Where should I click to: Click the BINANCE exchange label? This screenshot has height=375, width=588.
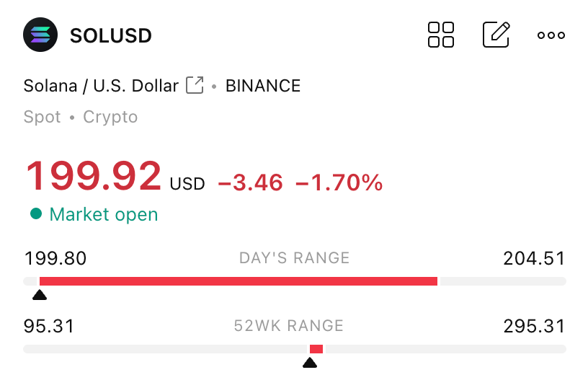(263, 86)
